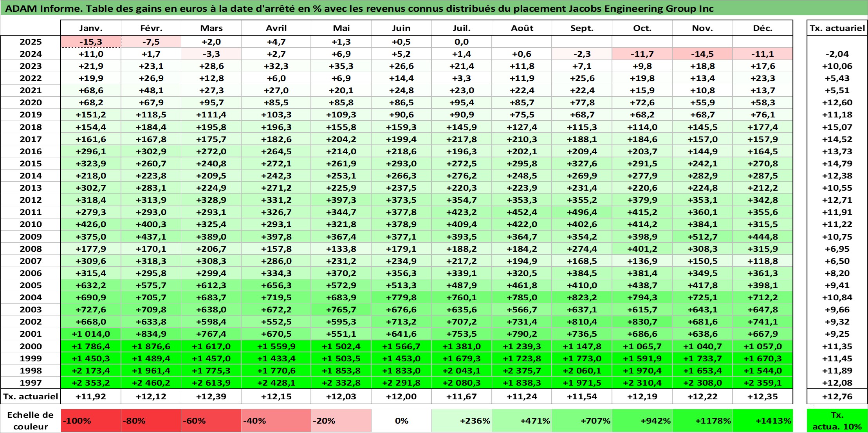Click the Janv. column header

coord(91,28)
